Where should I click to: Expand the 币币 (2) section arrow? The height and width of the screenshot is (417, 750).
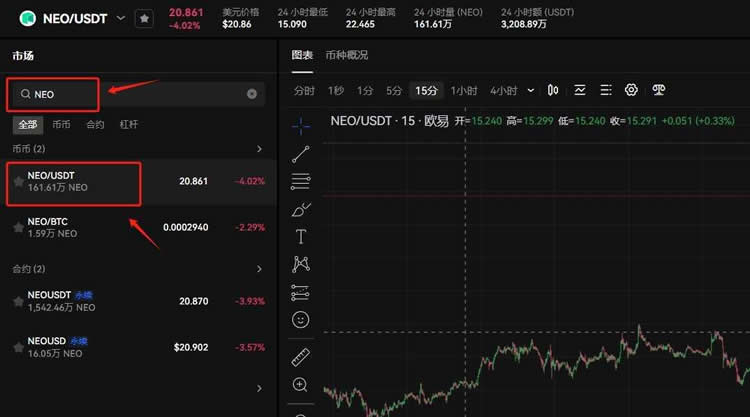pos(260,149)
